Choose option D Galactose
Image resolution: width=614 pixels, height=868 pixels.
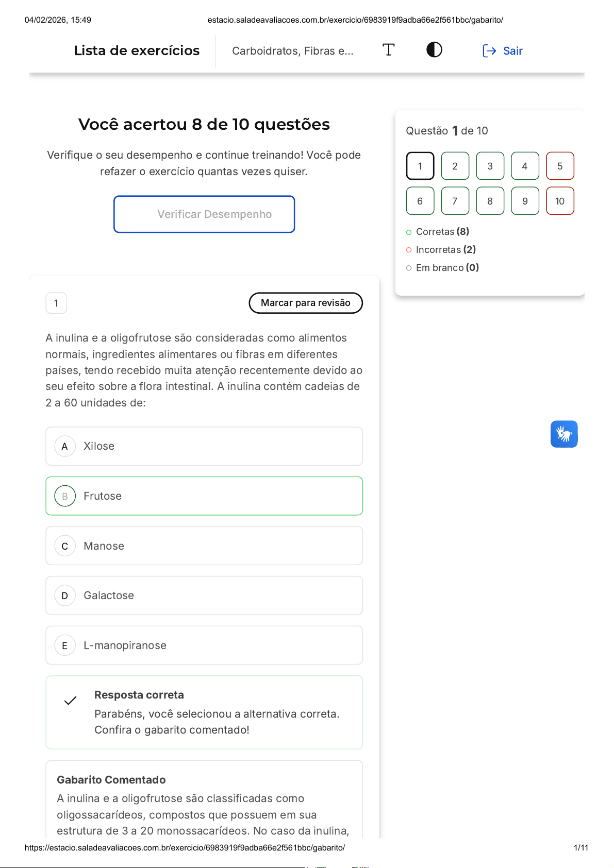pyautogui.click(x=204, y=595)
